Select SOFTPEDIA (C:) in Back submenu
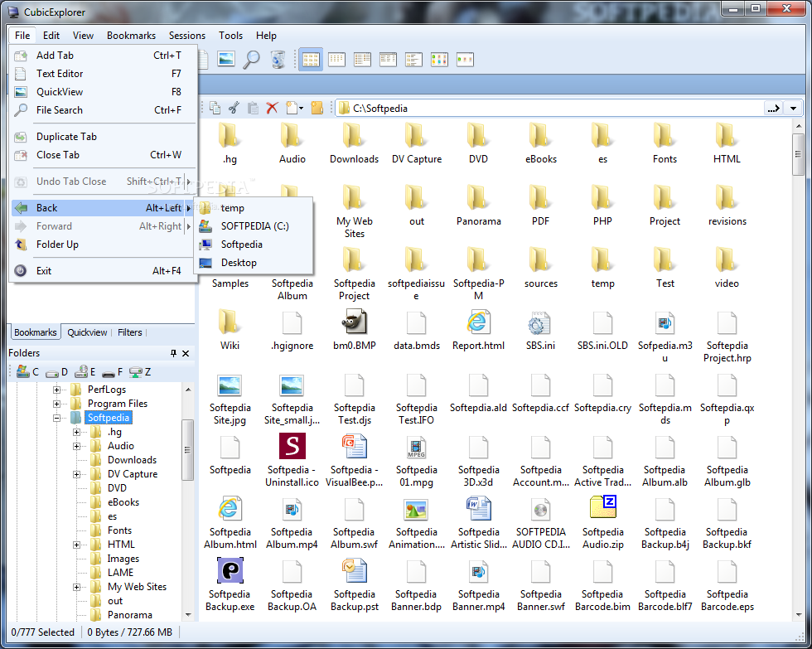 (x=254, y=226)
